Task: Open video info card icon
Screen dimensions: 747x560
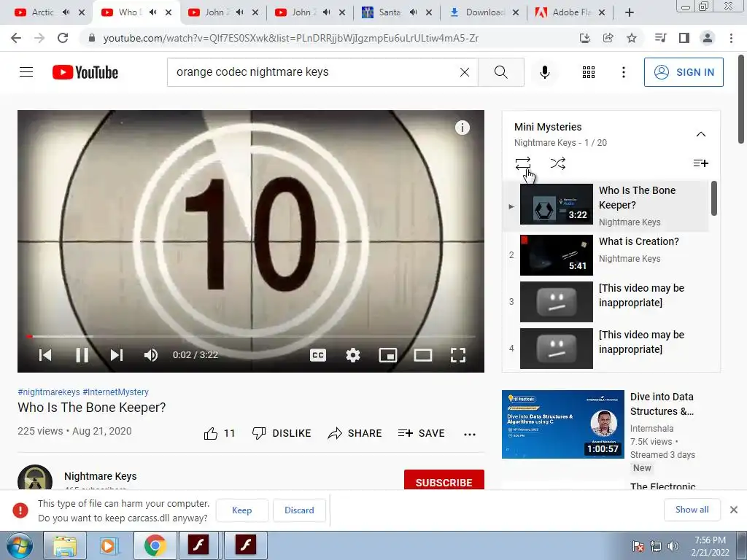Action: 462,128
